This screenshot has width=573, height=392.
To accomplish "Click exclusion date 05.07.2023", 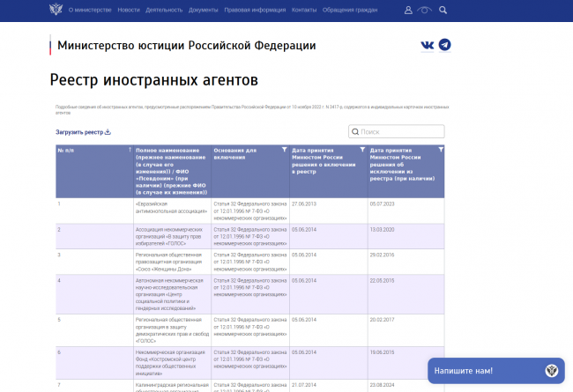I will point(383,203).
